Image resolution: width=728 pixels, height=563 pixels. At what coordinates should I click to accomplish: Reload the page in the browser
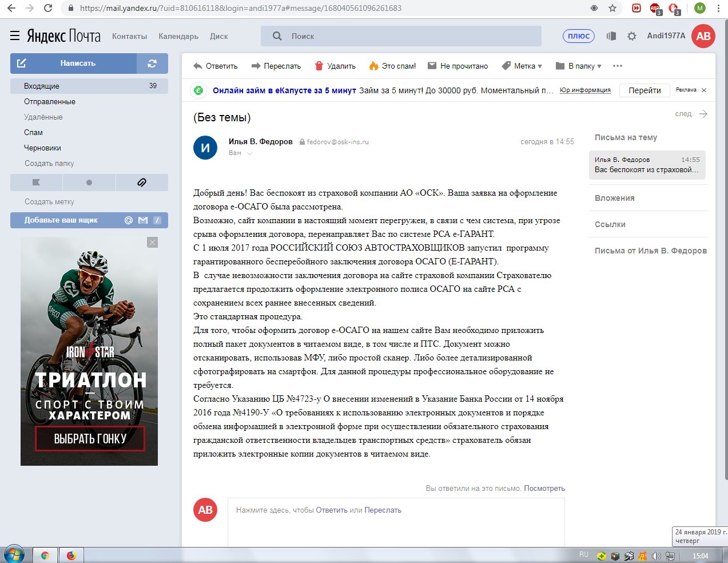click(x=48, y=8)
